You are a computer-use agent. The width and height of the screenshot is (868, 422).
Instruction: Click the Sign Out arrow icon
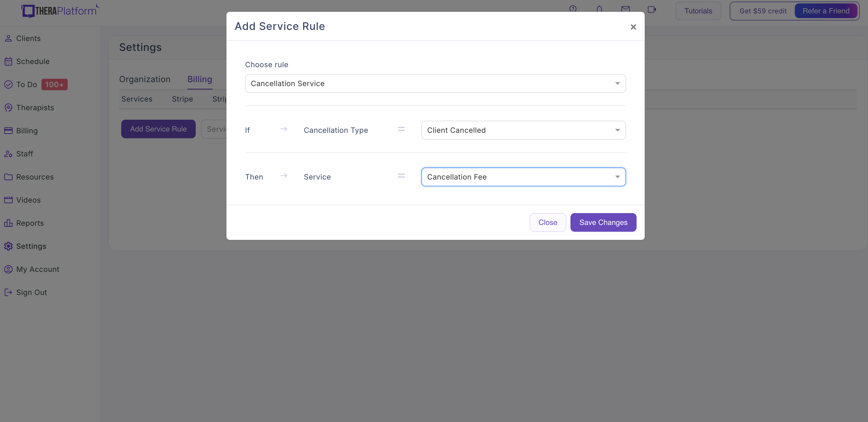(8, 292)
